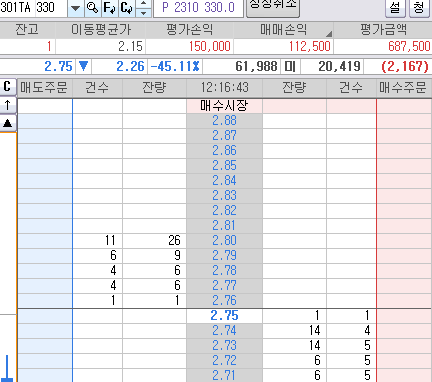
Task: Click the P 2310 330.0 name field
Action: pyautogui.click(x=198, y=7)
